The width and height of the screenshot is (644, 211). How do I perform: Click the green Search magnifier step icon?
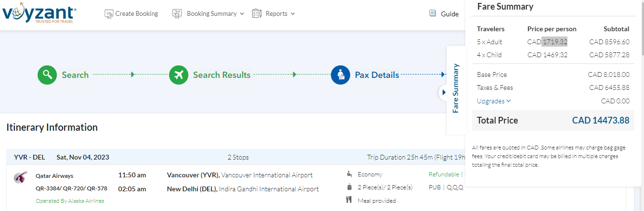click(47, 74)
